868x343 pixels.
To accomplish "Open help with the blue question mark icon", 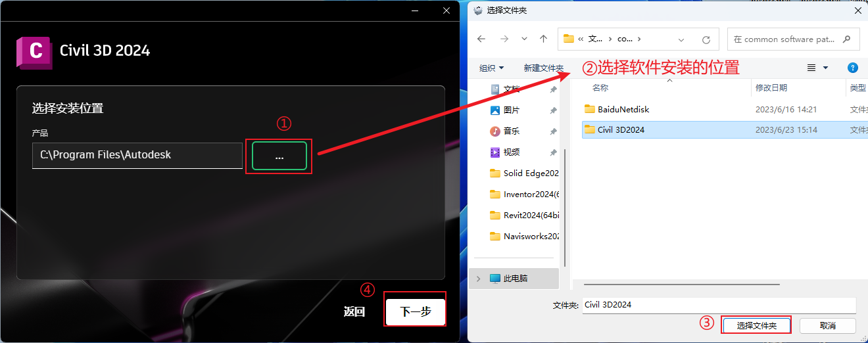I will click(853, 68).
